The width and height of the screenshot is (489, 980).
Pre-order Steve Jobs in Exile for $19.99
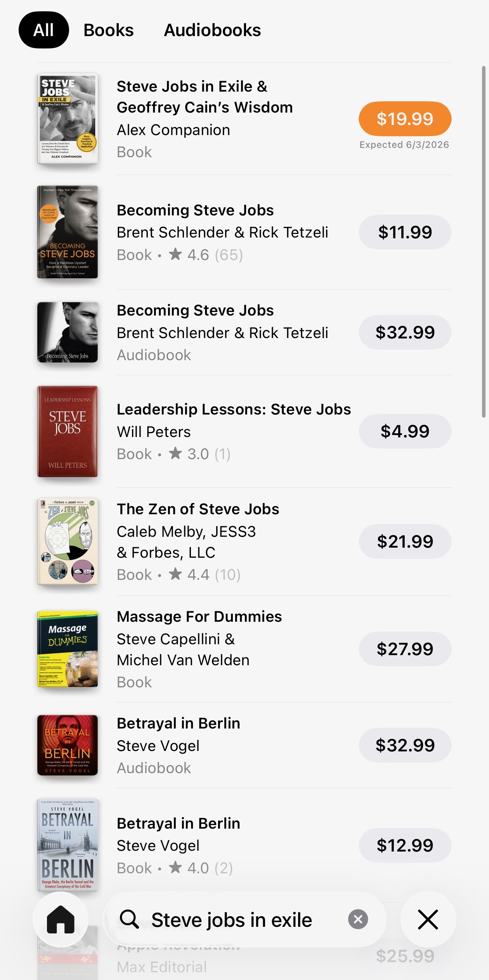coord(405,119)
